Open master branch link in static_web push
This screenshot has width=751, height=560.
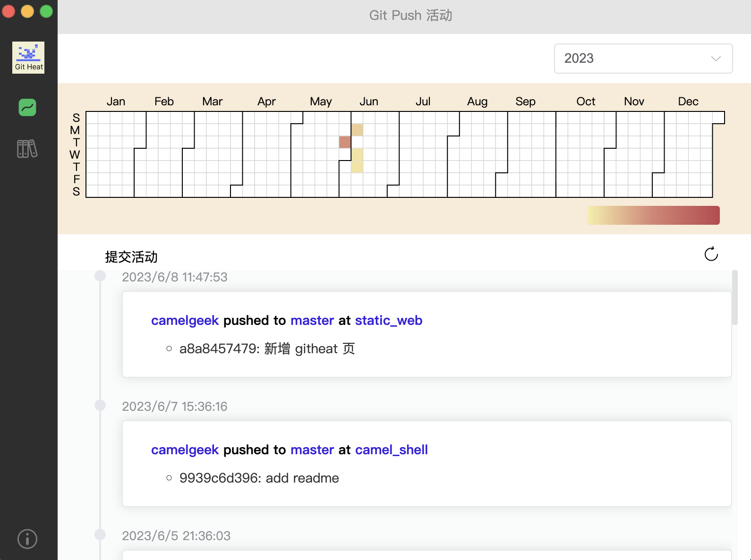312,320
